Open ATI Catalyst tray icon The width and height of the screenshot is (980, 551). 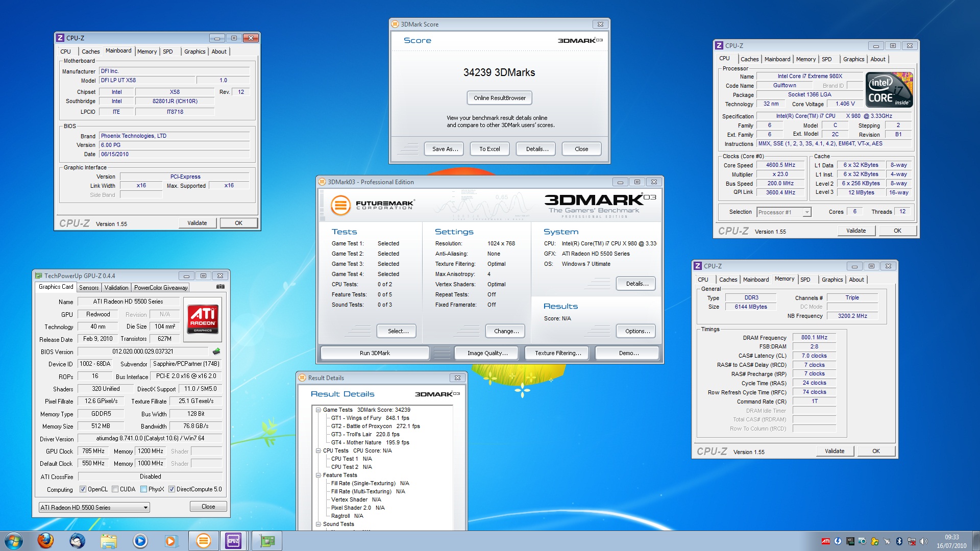[825, 541]
